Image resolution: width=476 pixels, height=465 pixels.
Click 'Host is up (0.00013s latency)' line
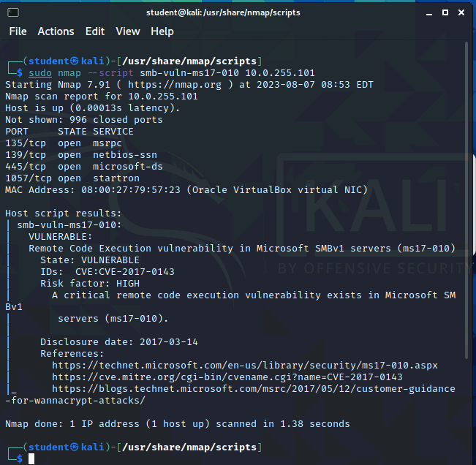coord(93,108)
